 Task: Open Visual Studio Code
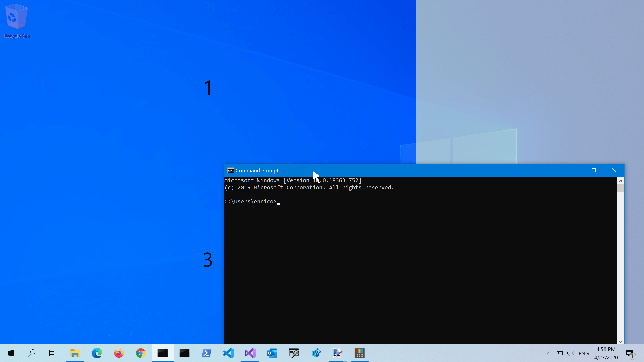pos(228,353)
